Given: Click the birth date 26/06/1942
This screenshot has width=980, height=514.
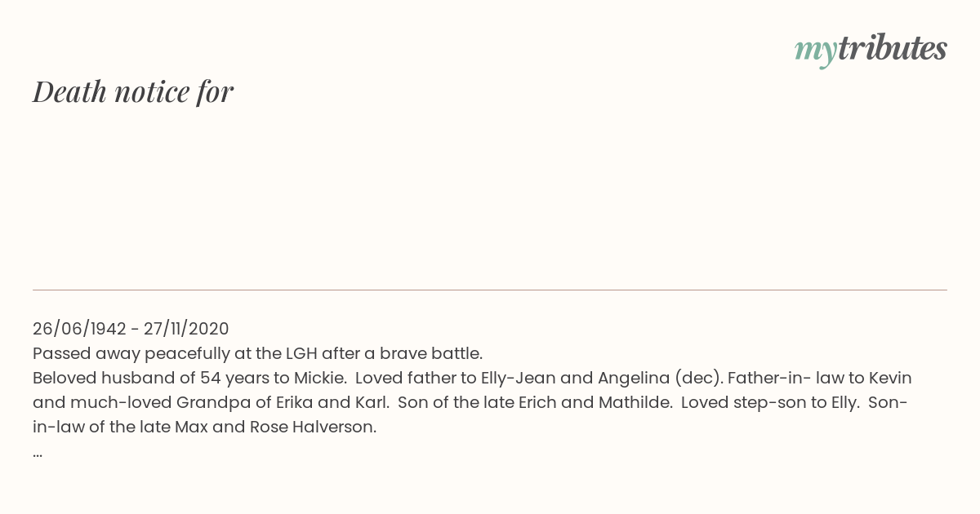Looking at the screenshot, I should (x=79, y=329).
